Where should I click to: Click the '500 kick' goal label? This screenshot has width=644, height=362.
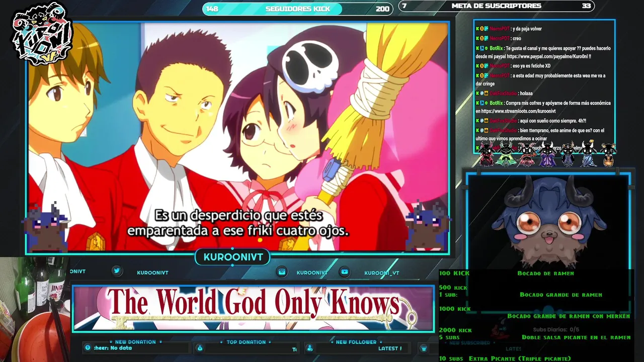pyautogui.click(x=453, y=288)
